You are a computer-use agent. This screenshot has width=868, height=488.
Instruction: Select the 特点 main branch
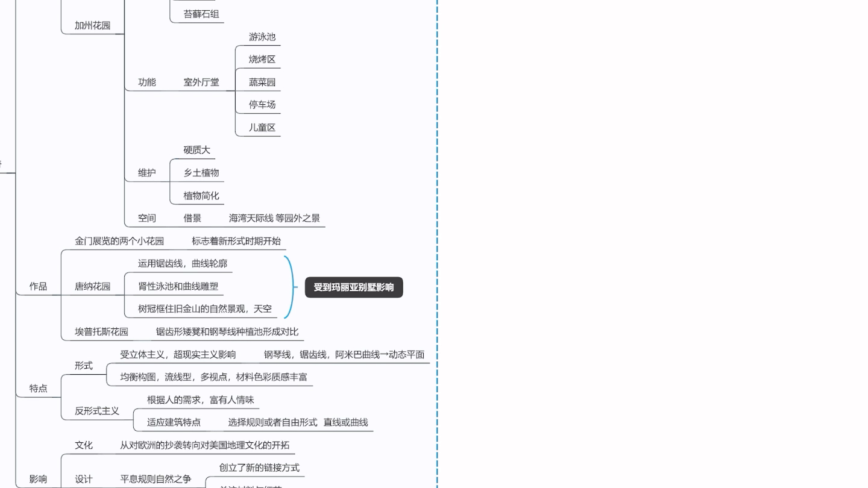tap(38, 388)
